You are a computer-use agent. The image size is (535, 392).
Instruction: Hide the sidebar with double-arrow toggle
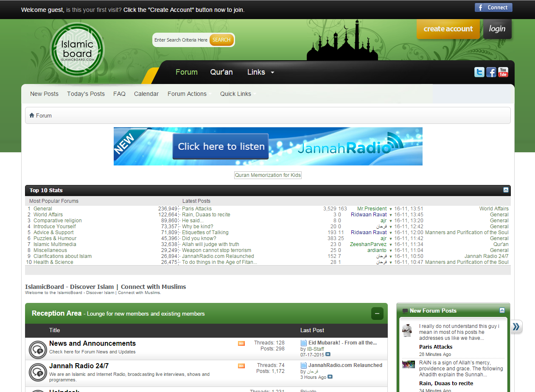coord(516,327)
